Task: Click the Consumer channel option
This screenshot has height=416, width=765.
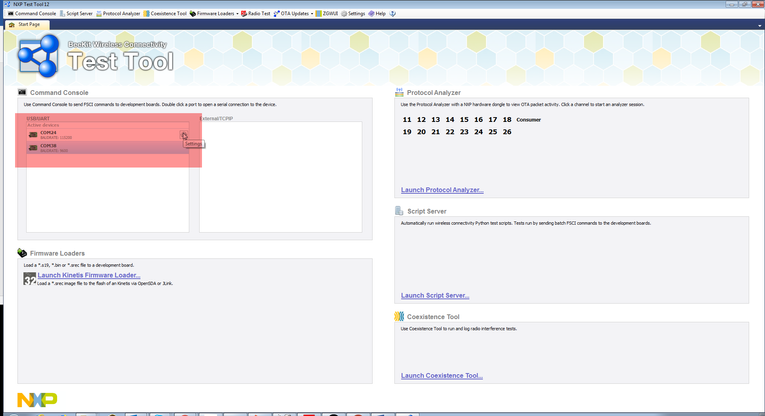Action: (x=528, y=120)
